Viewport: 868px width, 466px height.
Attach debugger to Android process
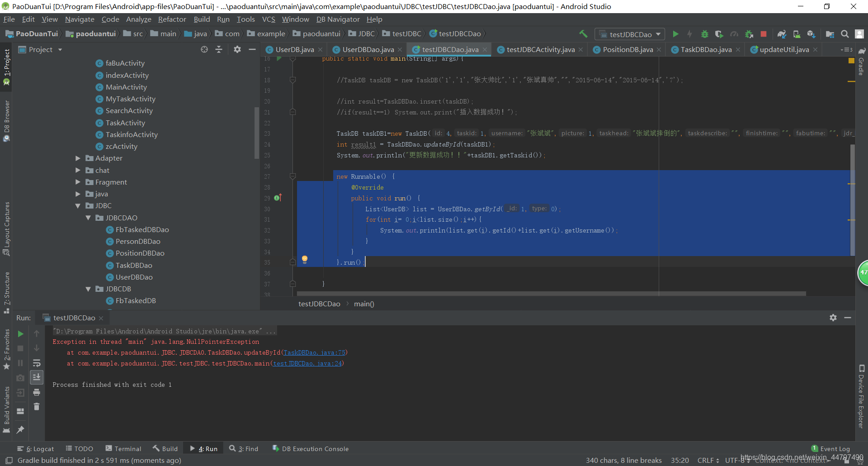coord(749,34)
